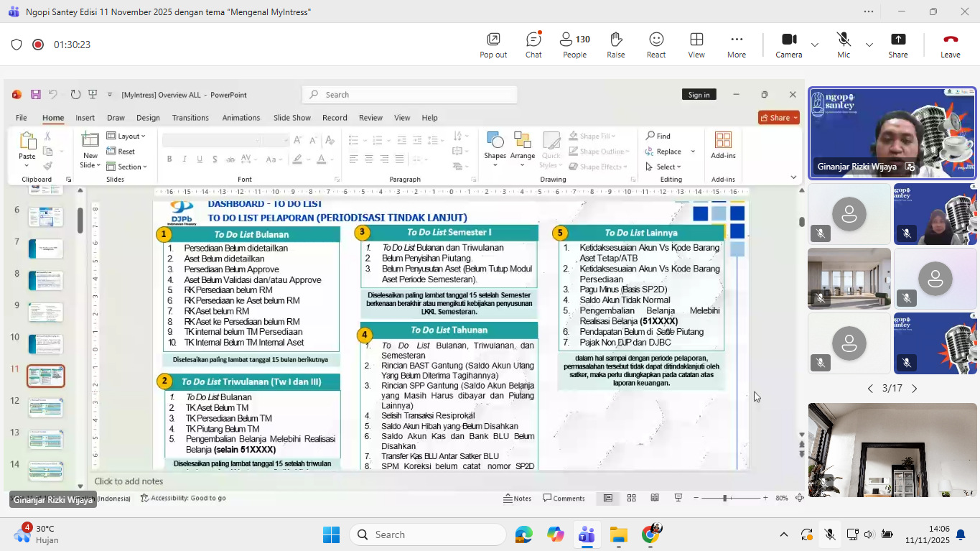Select Ginanjar Rizki Wijaya's video tile
Viewport: 980px width, 551px height.
tap(892, 133)
